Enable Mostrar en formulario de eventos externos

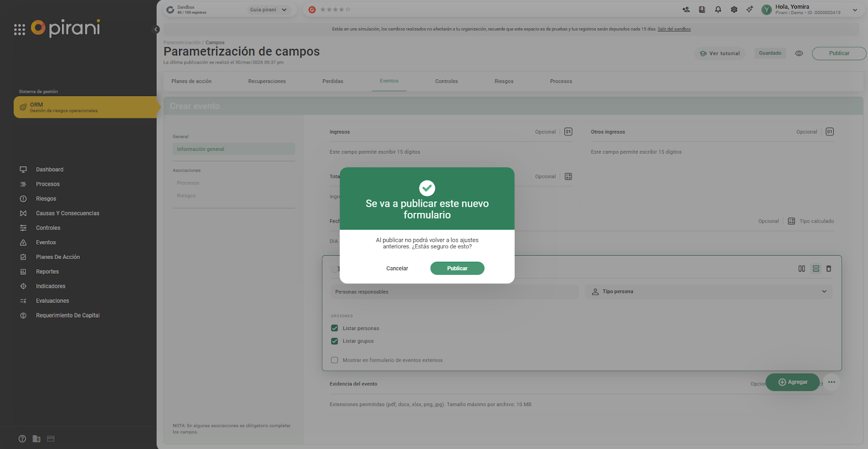coord(335,360)
